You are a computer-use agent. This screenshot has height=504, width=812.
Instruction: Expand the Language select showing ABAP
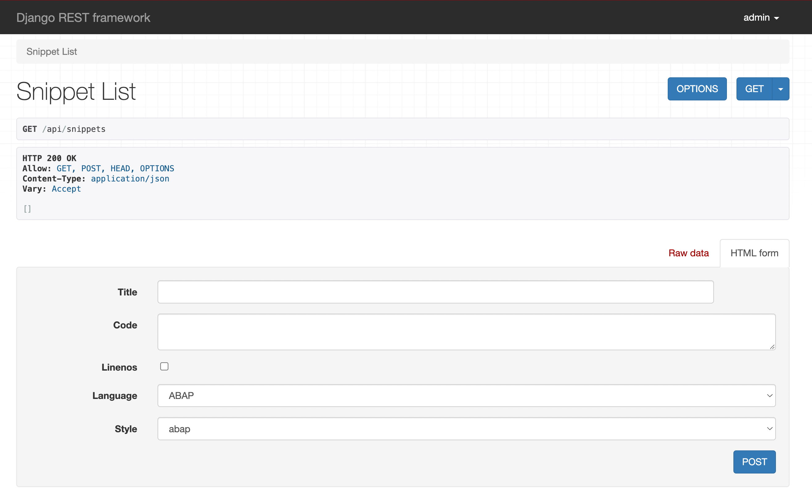[x=466, y=395]
